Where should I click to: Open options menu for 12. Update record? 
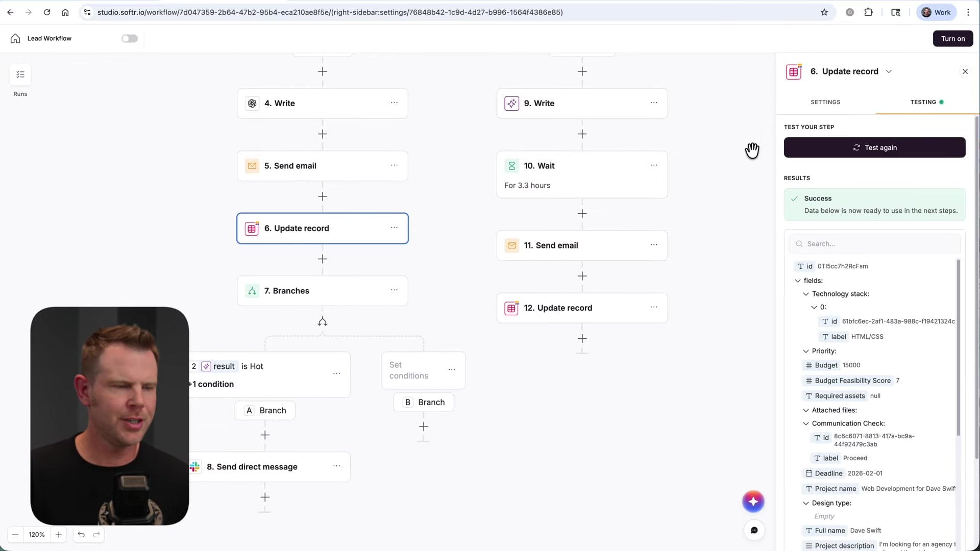654,307
